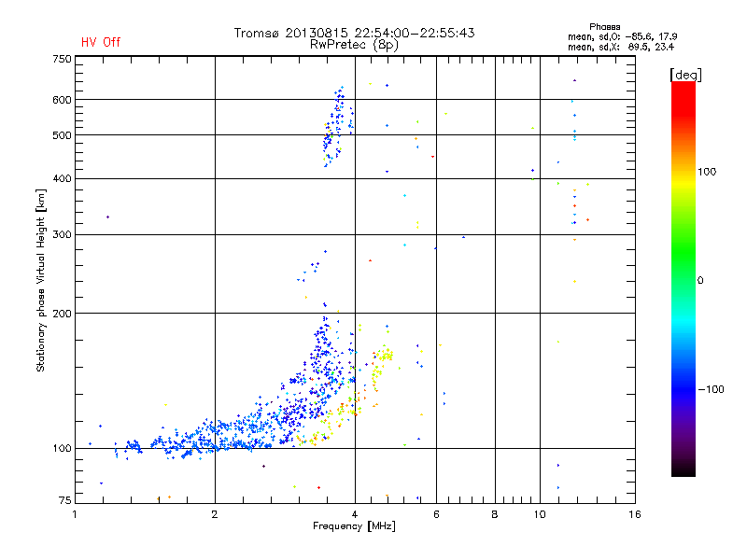747x560 pixels.
Task: Click the '600' y-axis tick label
Action: (x=62, y=100)
